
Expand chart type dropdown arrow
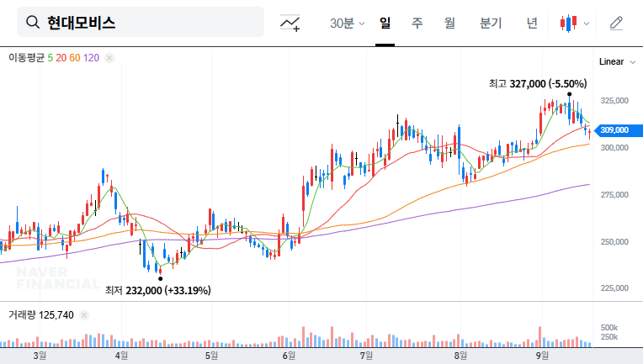point(587,24)
